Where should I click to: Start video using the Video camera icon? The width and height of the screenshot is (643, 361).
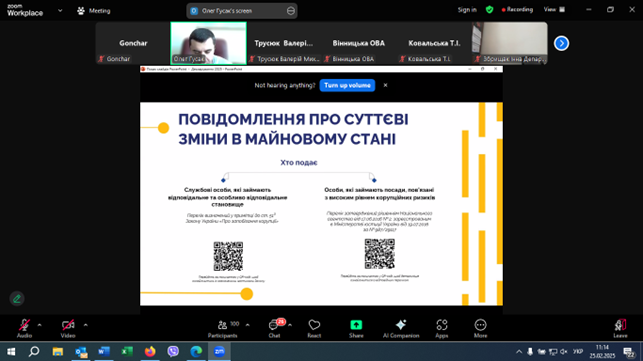tap(68, 328)
